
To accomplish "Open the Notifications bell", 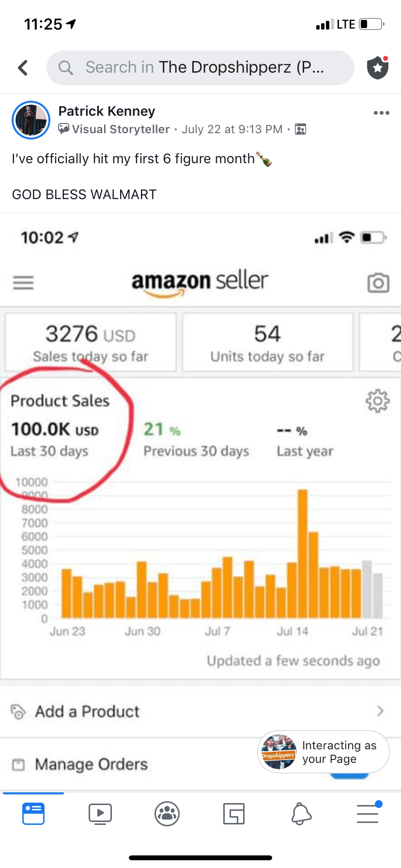I will coord(301,814).
